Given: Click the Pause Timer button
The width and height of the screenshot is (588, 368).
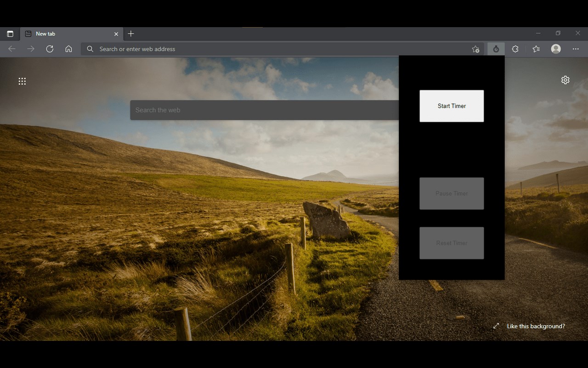Looking at the screenshot, I should point(452,194).
